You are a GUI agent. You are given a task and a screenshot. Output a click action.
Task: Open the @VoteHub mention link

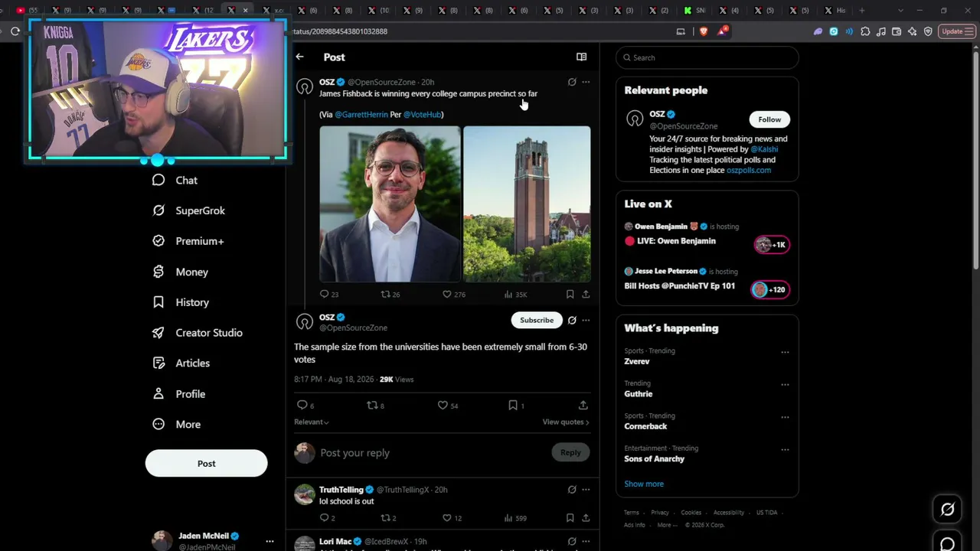(x=422, y=115)
